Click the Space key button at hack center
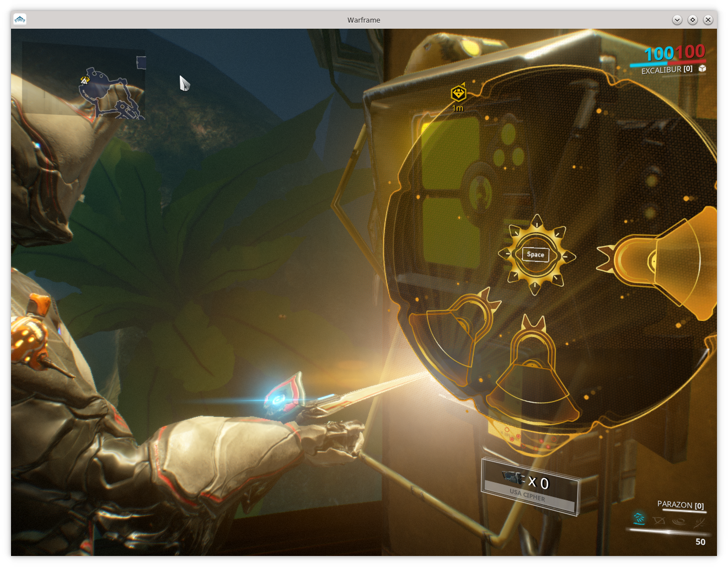Viewport: 728px width, 567px height. [536, 254]
